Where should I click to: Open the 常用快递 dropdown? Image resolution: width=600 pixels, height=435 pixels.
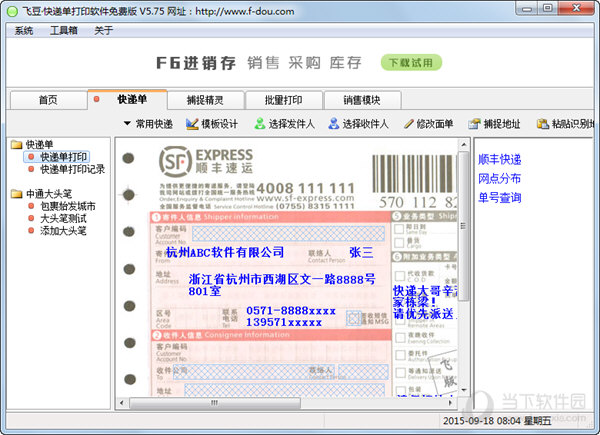coord(148,124)
